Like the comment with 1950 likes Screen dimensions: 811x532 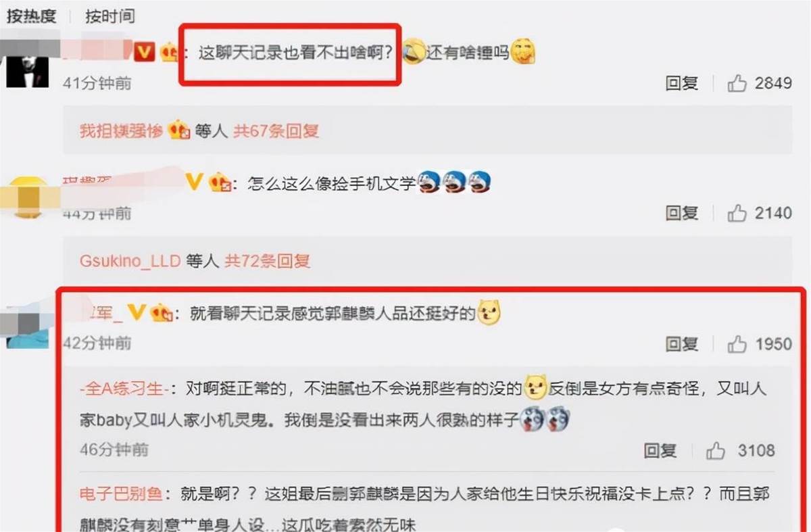tap(737, 344)
